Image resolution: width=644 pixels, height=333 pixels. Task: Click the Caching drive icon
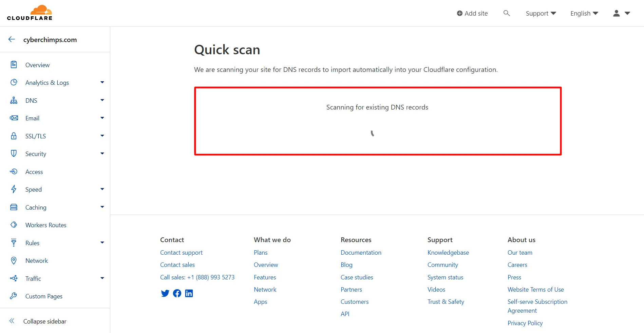point(14,207)
